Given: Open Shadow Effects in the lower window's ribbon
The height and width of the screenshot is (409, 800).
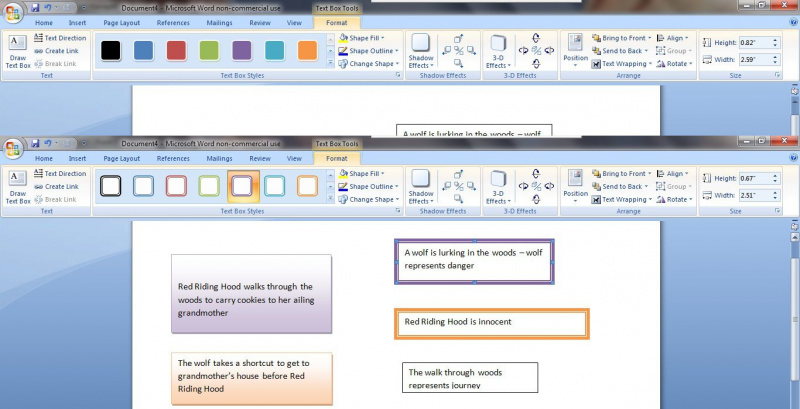Looking at the screenshot, I should pyautogui.click(x=421, y=187).
